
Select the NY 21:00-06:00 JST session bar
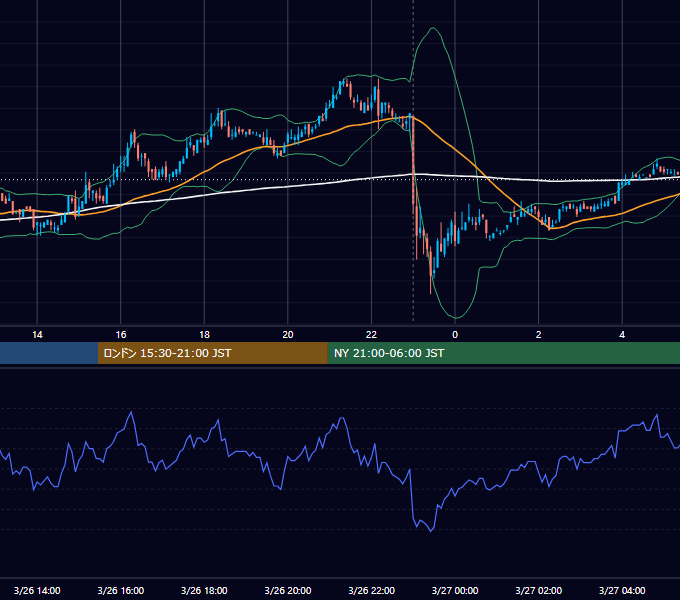pos(503,353)
